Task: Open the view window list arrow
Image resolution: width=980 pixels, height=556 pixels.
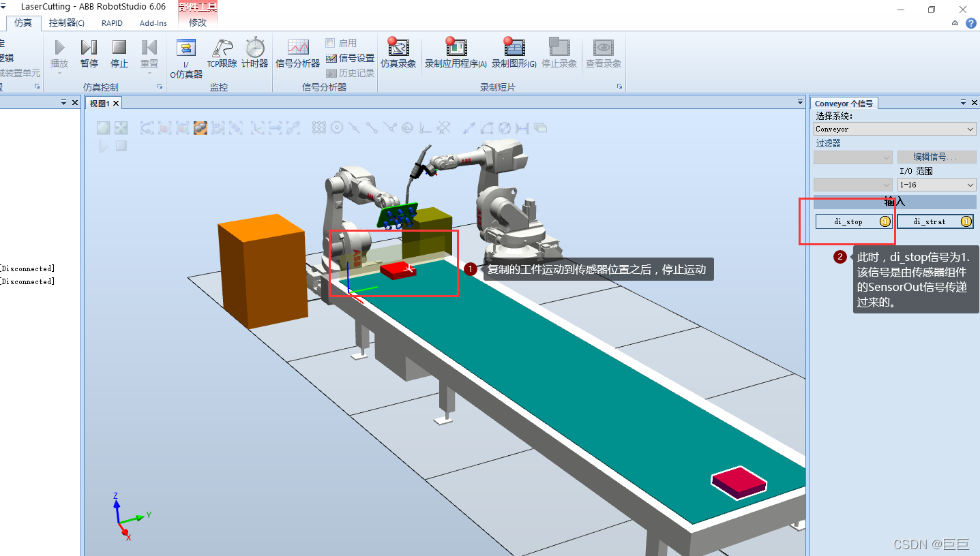Action: pos(801,102)
